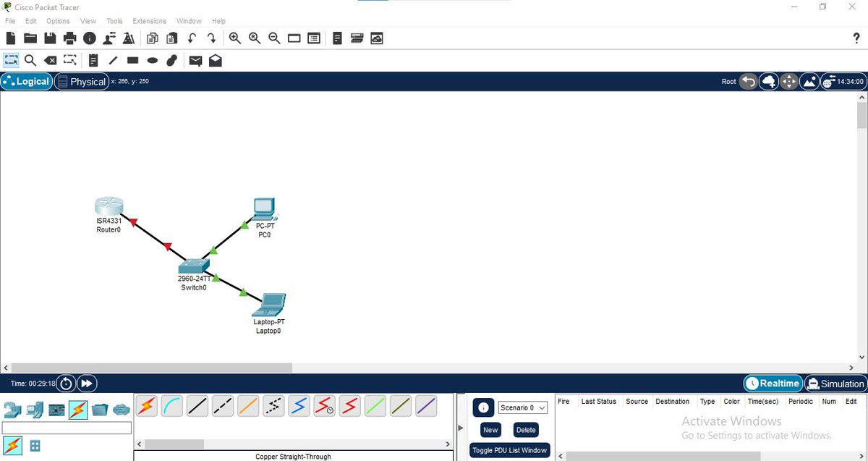Create a new file from the toolbar

coord(11,38)
